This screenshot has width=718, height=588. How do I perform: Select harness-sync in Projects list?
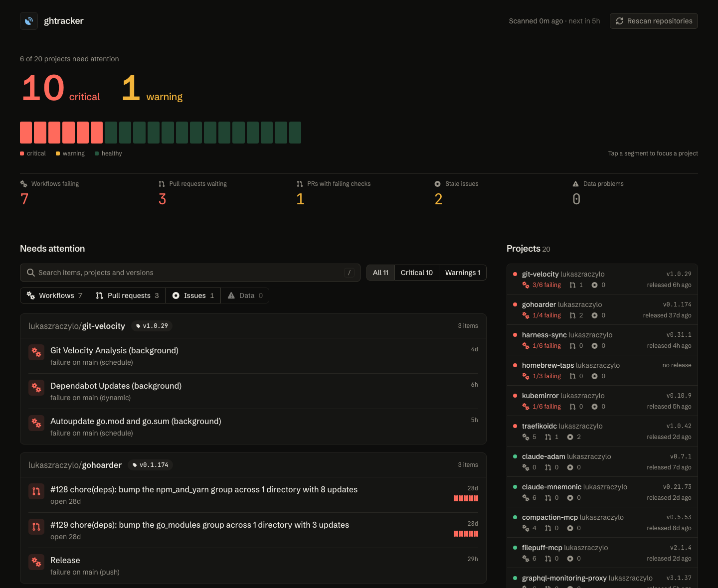602,340
